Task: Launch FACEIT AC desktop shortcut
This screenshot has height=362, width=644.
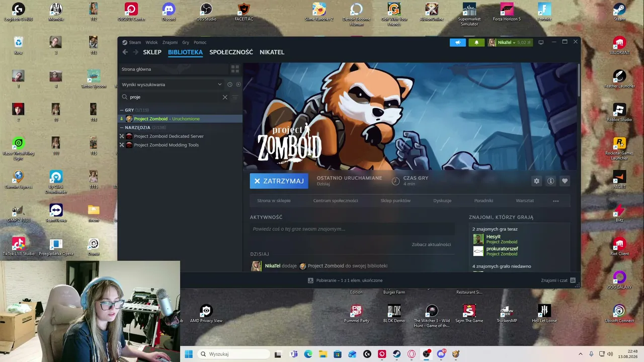Action: pos(244,12)
